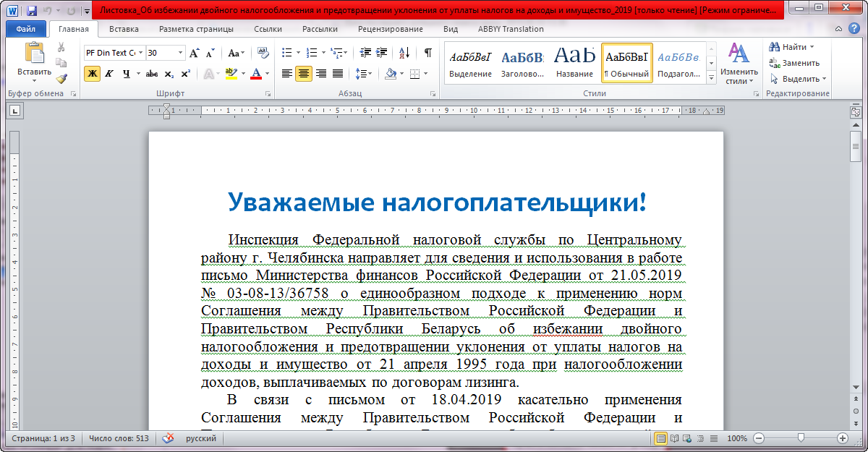Viewport: 868px width, 452px height.
Task: Show or hide the ruler above the scrollbar
Action: tap(856, 112)
